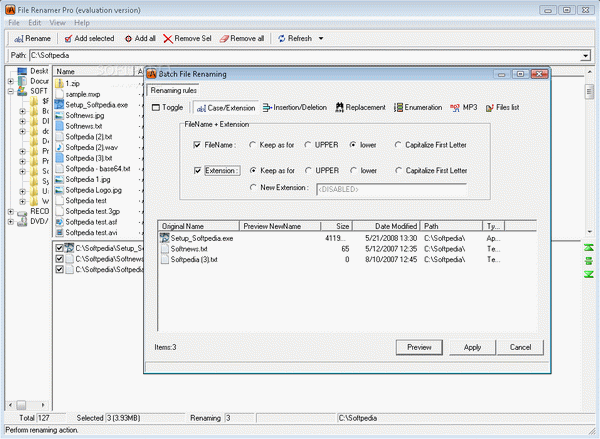Sort by Preview NewName column header
The width and height of the screenshot is (600, 439).
[280, 226]
